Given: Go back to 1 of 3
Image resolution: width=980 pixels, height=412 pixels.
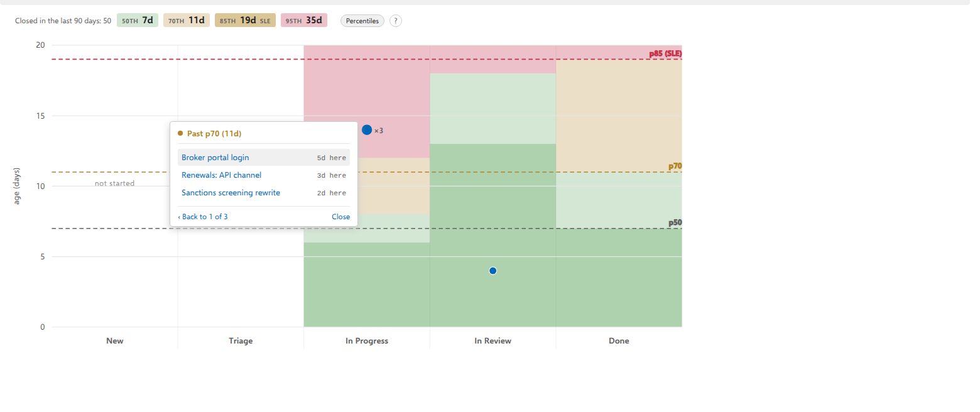Looking at the screenshot, I should 203,217.
